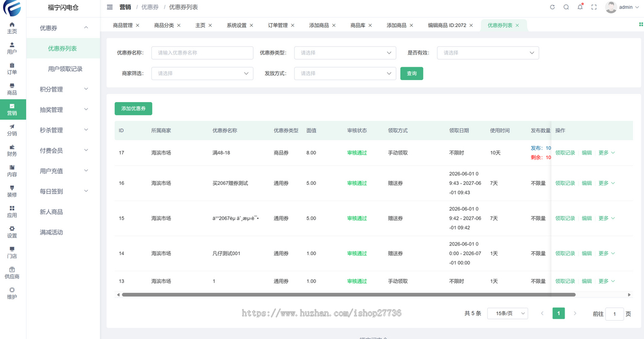The height and width of the screenshot is (339, 644).
Task: Open 用户领取记录 submenu item
Action: coord(63,69)
